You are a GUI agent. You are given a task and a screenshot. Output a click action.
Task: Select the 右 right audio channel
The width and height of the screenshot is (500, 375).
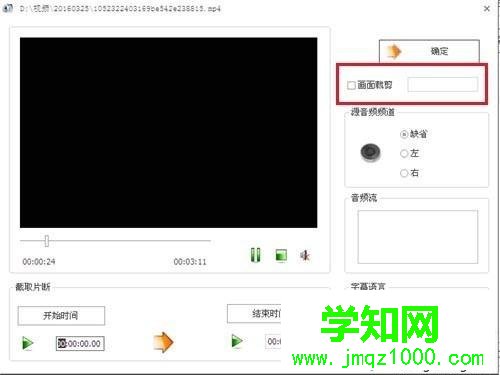tap(404, 173)
